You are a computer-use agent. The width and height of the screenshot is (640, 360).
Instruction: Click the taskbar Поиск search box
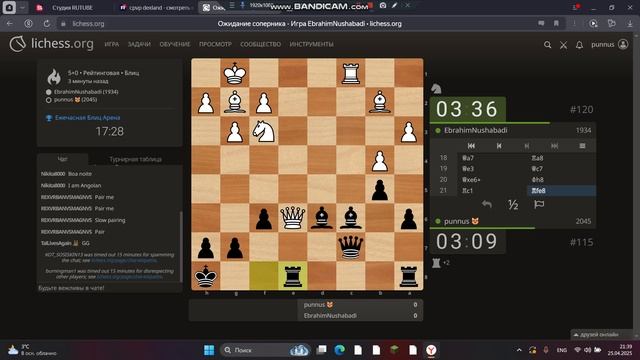click(265, 350)
